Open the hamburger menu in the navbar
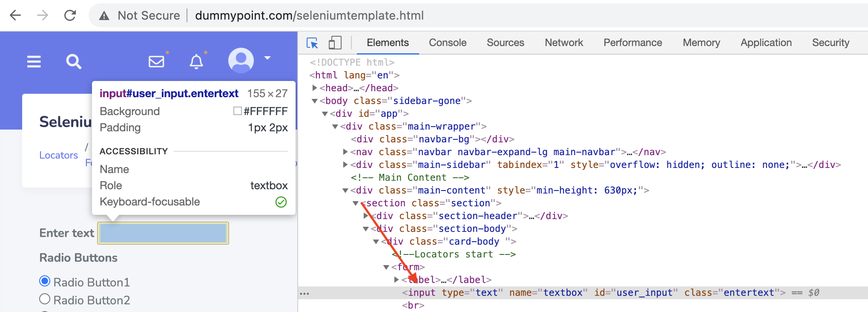 (34, 62)
